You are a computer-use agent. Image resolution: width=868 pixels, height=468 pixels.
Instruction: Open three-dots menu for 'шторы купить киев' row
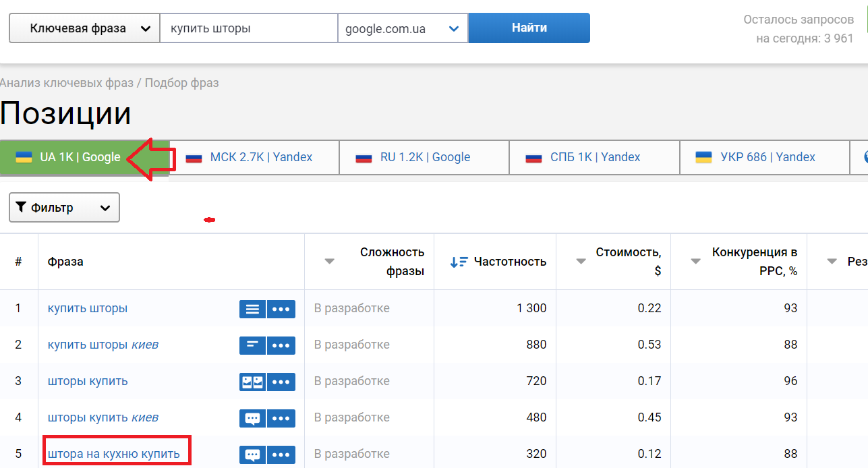pos(281,418)
